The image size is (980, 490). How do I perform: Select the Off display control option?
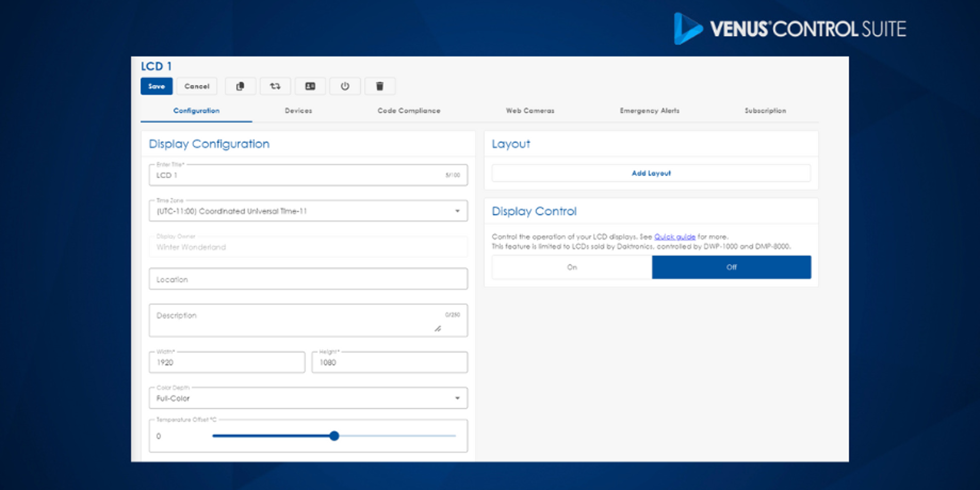click(731, 267)
